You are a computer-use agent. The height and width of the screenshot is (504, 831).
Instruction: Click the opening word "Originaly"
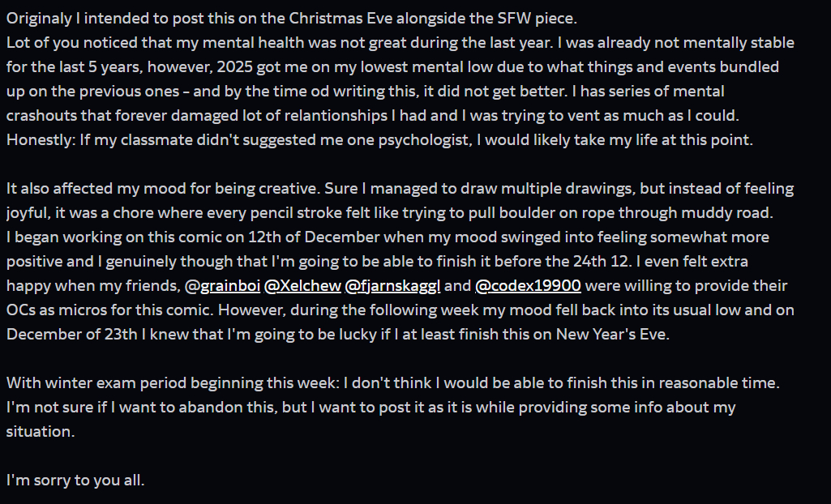[x=41, y=18]
